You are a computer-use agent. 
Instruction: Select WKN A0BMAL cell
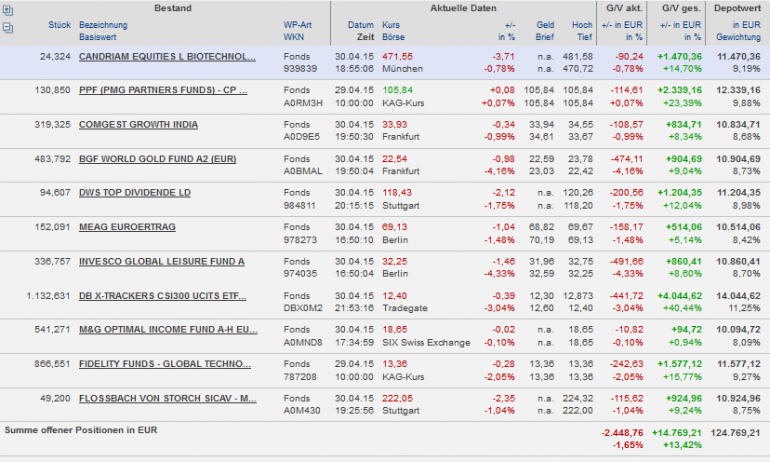303,171
